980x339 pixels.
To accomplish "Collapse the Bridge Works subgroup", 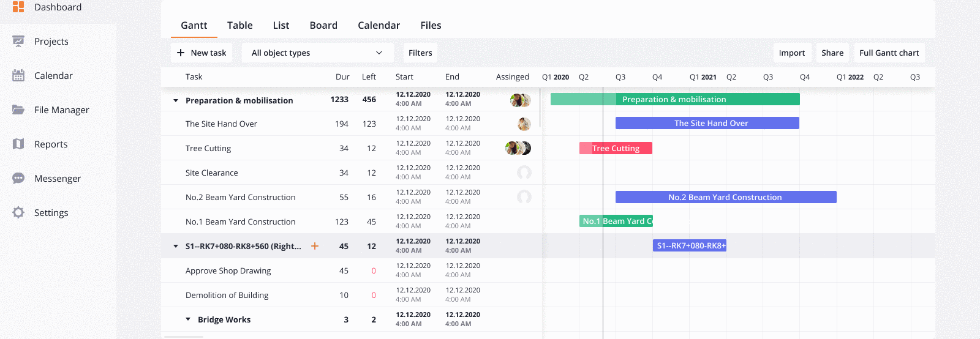I will (x=188, y=319).
